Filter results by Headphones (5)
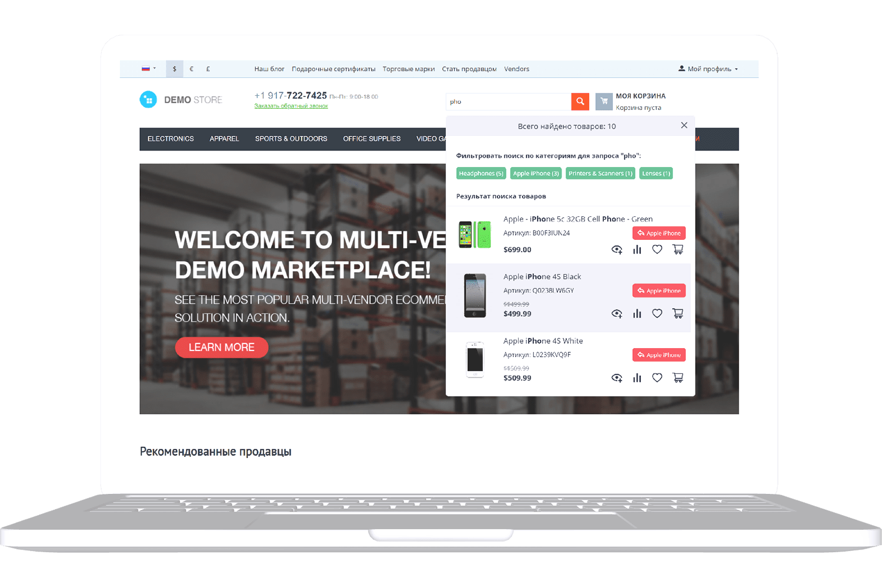This screenshot has width=882, height=588. (x=481, y=173)
